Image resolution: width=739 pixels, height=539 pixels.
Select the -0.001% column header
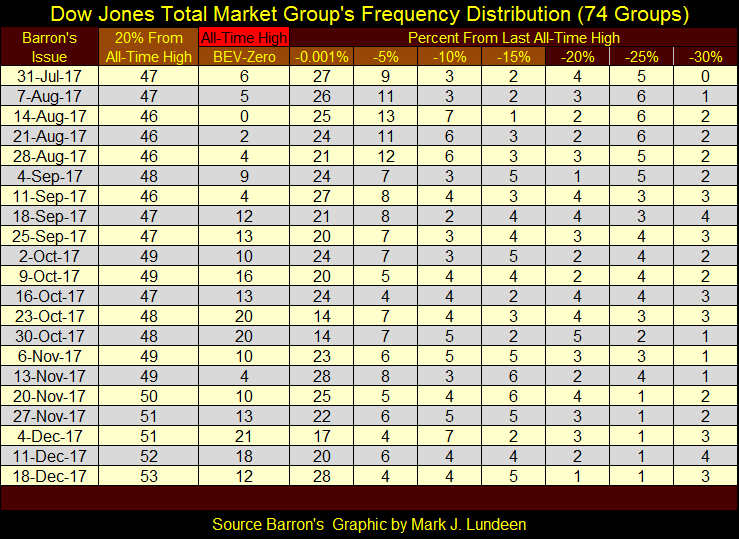point(321,56)
